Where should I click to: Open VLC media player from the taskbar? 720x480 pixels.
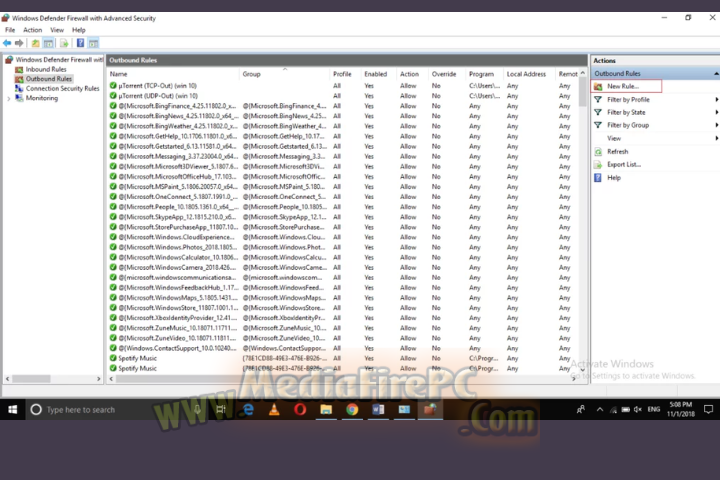tap(274, 409)
